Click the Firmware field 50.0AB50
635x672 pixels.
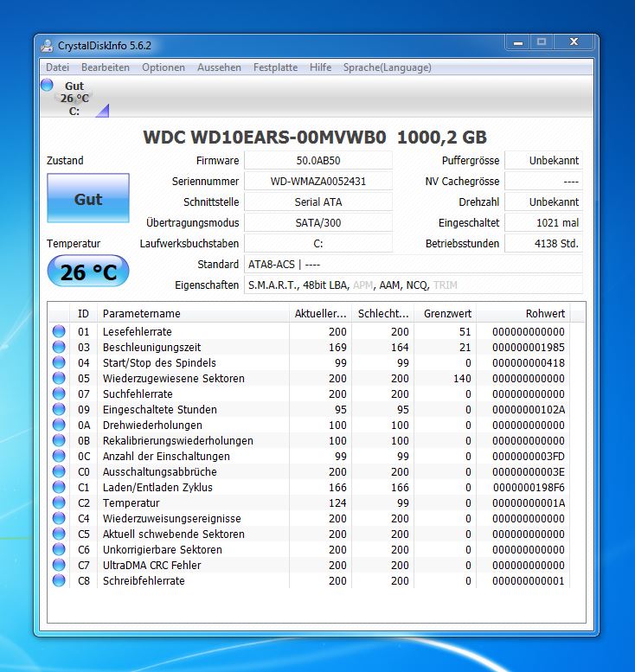[x=318, y=160]
